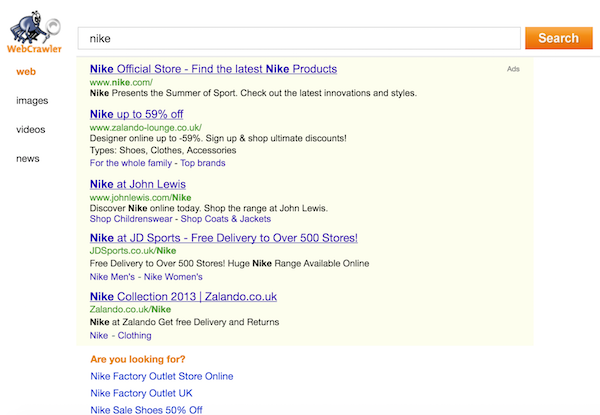
Task: Click Free Delivery to Over 500 Stores description
Action: pos(230,264)
